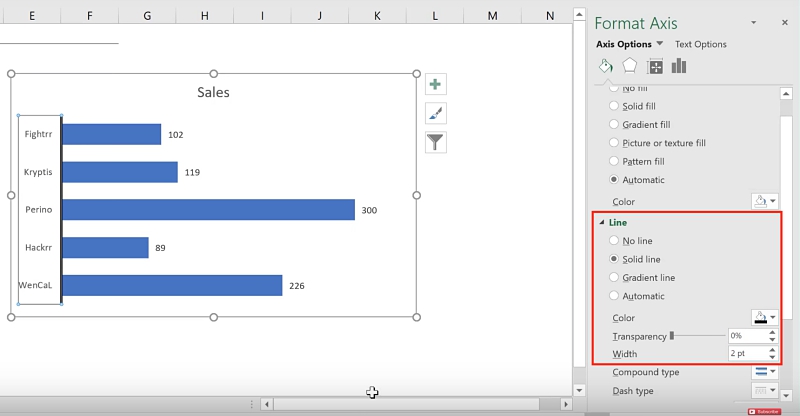This screenshot has width=800, height=416.
Task: Click the Perino bar in the chart
Action: pyautogui.click(x=208, y=209)
